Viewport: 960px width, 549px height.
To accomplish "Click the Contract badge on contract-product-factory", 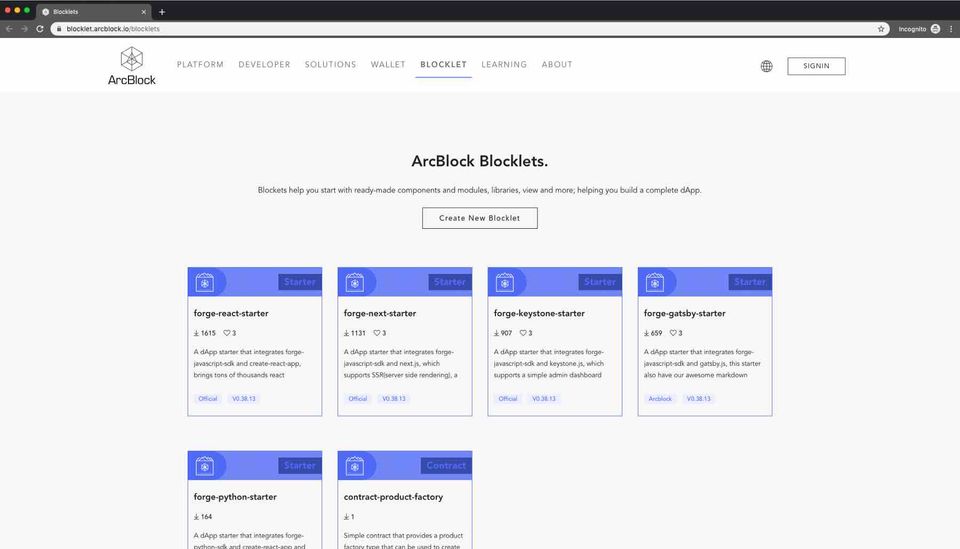I will point(446,466).
